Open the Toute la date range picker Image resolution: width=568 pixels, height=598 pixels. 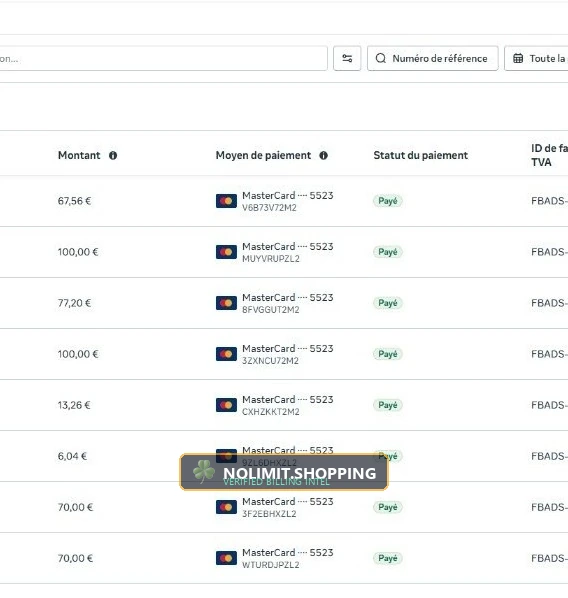(x=536, y=58)
